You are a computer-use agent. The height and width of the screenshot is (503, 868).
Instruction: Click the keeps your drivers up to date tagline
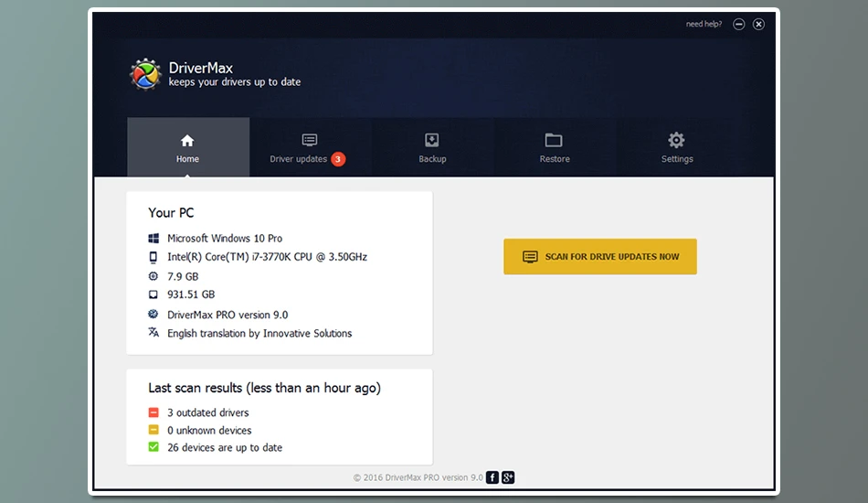click(235, 82)
